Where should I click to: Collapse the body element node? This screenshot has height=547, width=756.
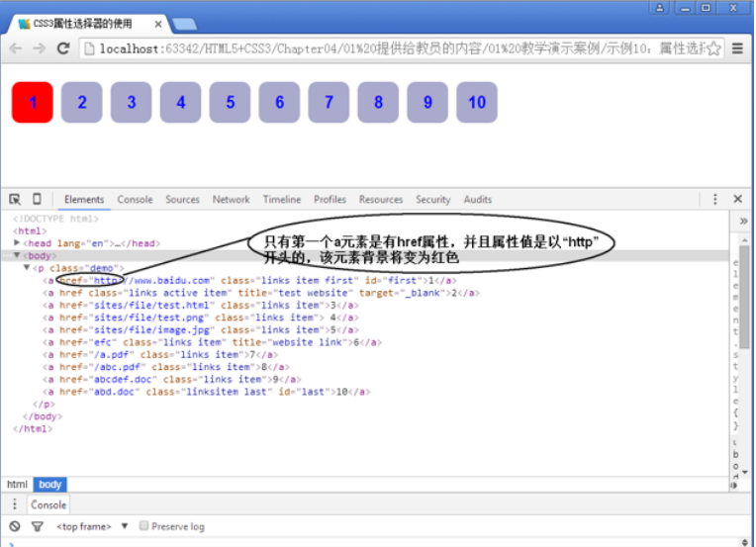coord(17,255)
